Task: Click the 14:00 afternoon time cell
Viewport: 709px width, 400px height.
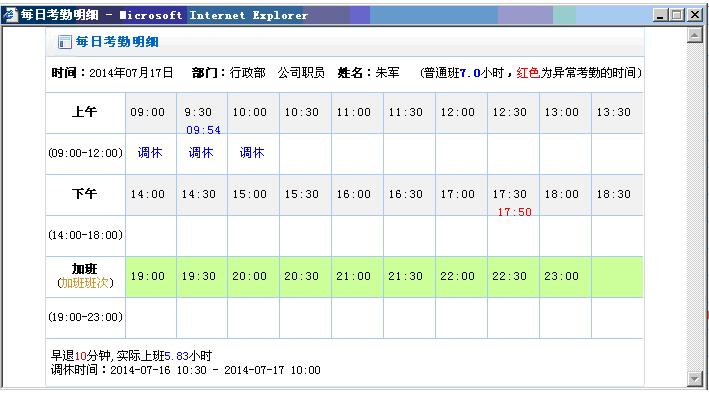Action: [149, 194]
